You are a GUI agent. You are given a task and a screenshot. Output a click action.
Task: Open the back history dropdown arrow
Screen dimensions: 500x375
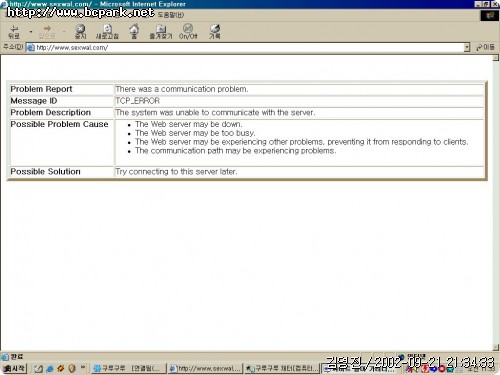(31, 32)
